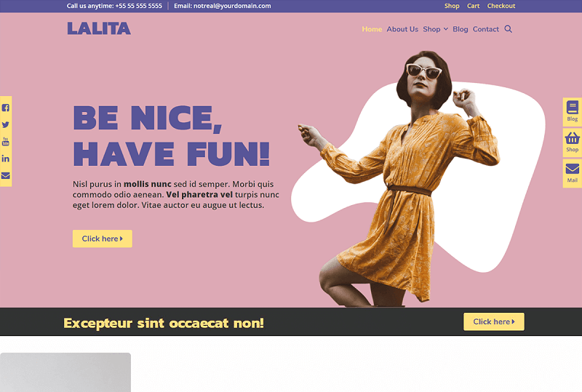Click the email address notreal@yourdomain.com
Viewport: 582px width, 392px height.
click(232, 6)
